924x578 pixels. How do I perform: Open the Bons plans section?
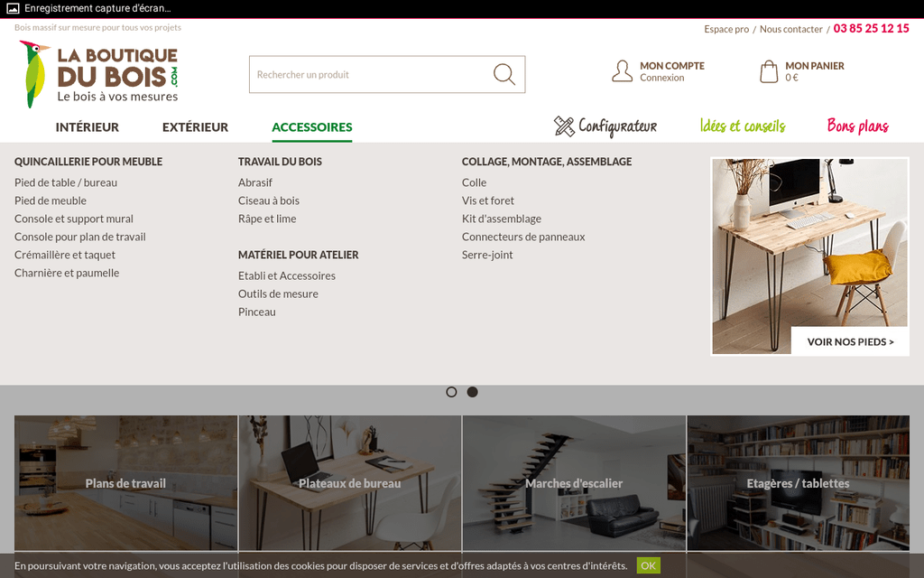click(858, 126)
